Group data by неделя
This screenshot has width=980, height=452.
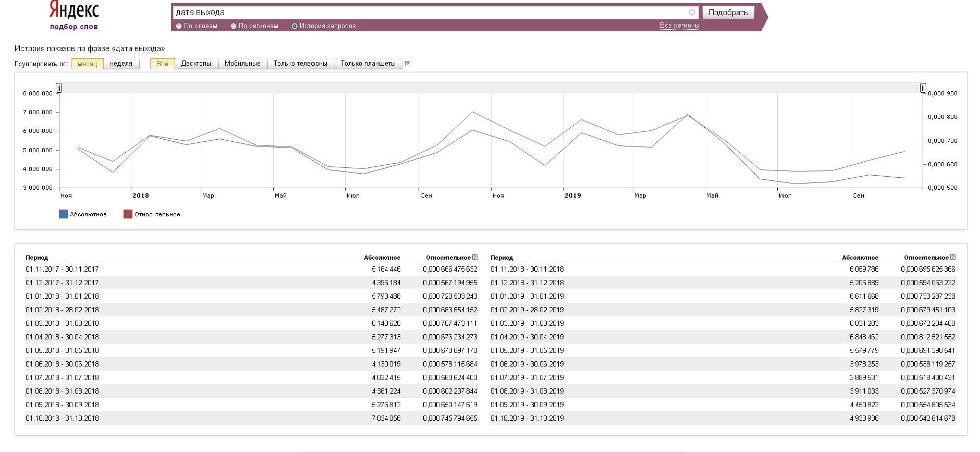point(121,64)
